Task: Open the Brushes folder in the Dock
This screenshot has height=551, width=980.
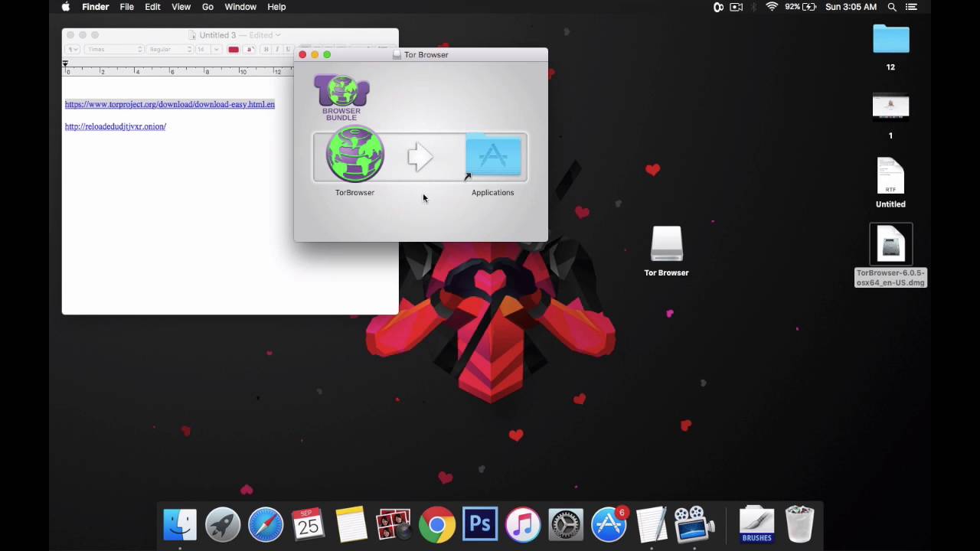Action: pos(756,525)
